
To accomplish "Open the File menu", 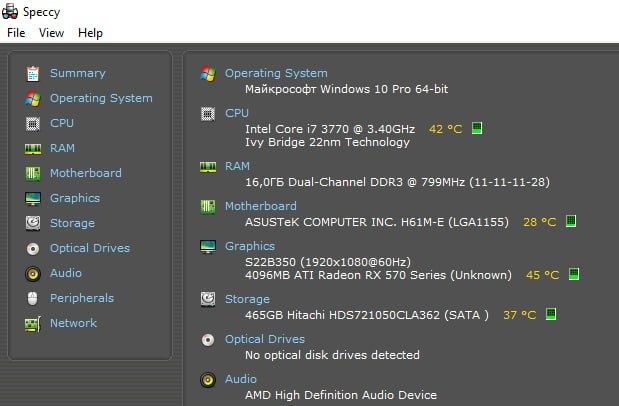I will pos(16,33).
